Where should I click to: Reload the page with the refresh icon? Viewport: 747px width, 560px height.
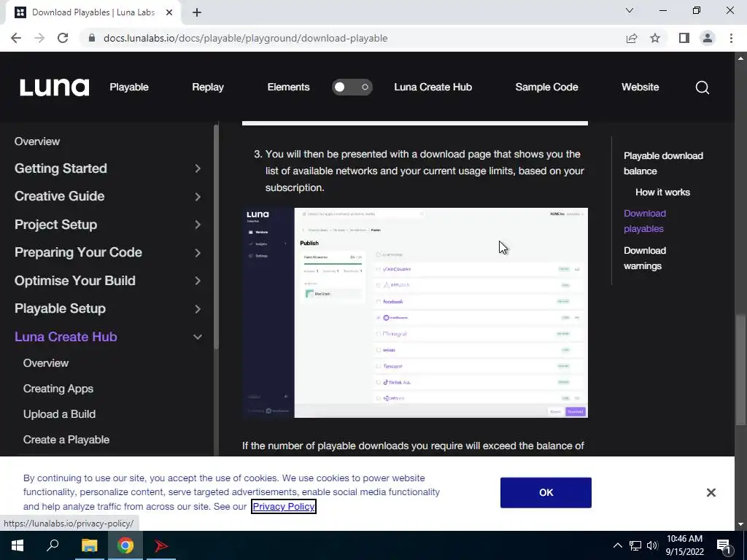63,38
